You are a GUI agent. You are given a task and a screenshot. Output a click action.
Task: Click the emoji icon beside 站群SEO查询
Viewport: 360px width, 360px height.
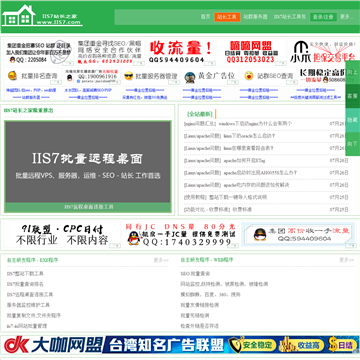point(249,76)
